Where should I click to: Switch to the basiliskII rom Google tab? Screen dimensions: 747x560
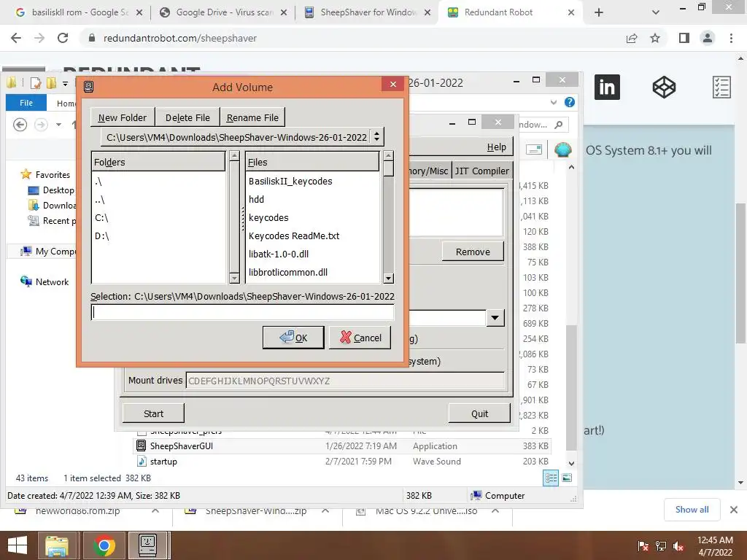[x=79, y=12]
